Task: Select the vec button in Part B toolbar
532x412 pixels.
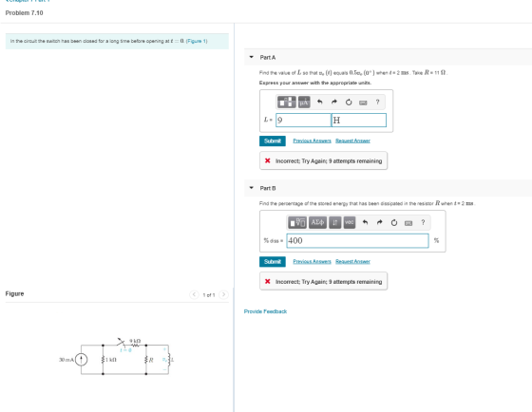Action: [350, 222]
